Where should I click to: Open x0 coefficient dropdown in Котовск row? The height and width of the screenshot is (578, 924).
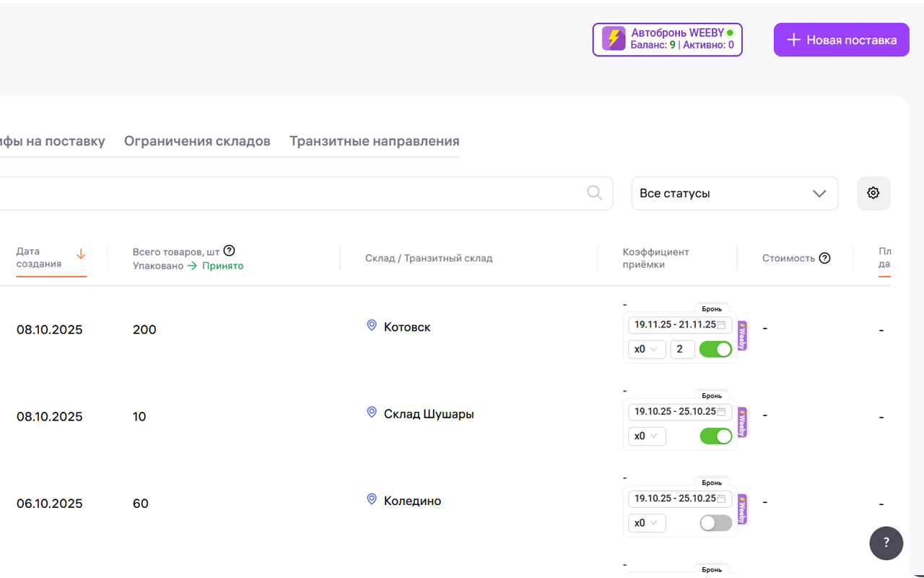tap(647, 350)
